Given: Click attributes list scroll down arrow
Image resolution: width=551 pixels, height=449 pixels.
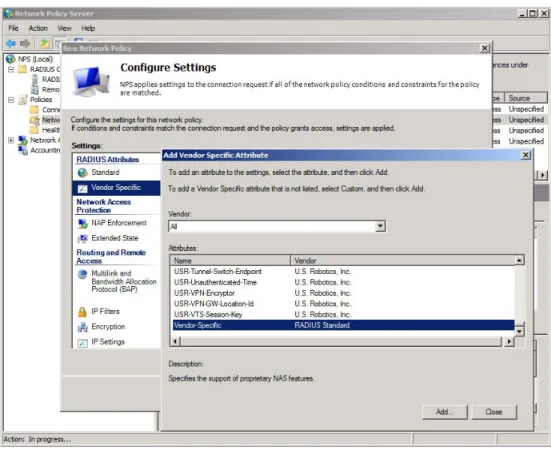Looking at the screenshot, I should coord(519,331).
